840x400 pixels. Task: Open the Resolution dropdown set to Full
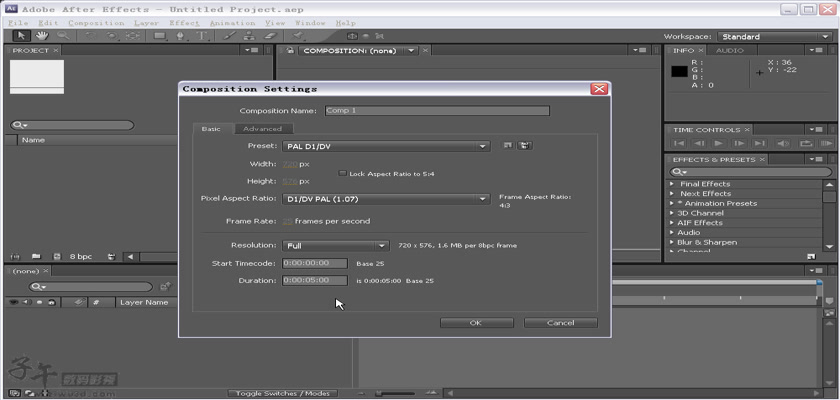pos(335,246)
